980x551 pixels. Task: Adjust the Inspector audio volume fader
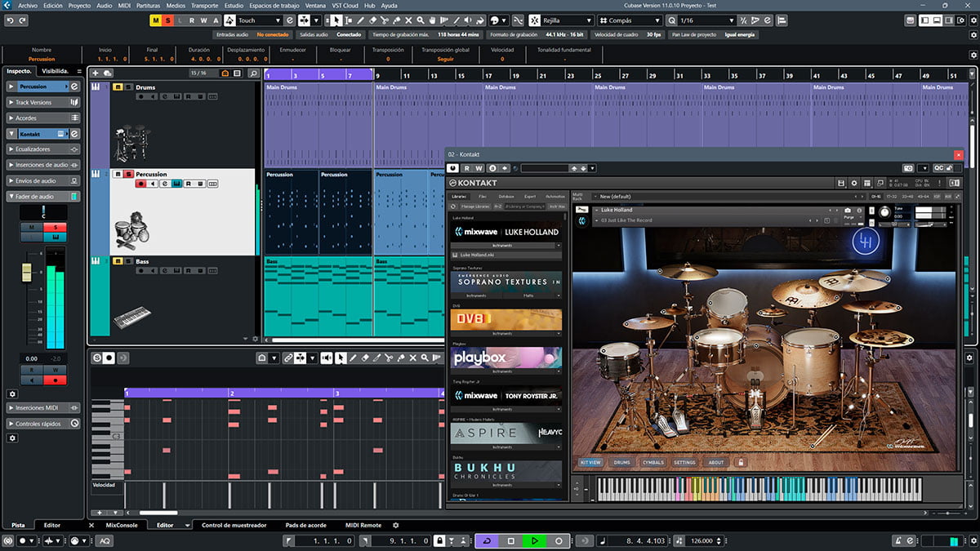pyautogui.click(x=27, y=273)
